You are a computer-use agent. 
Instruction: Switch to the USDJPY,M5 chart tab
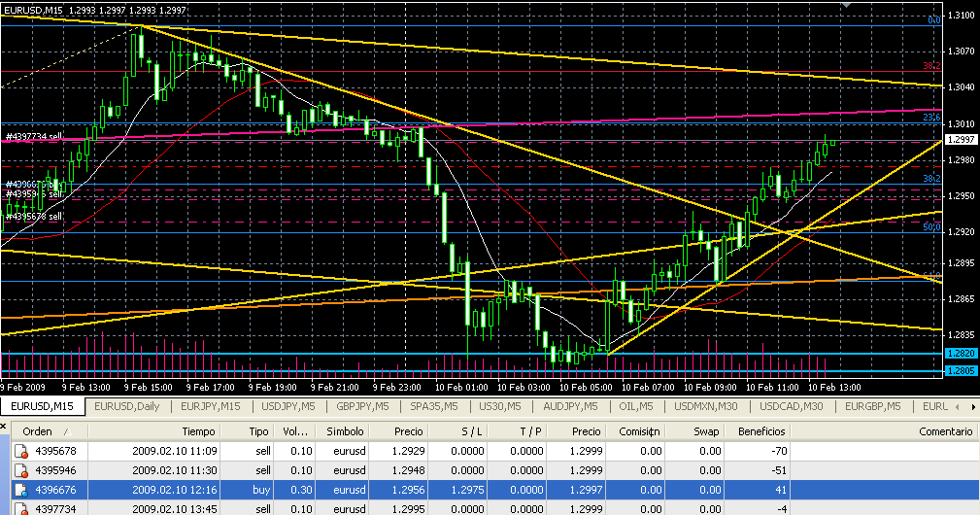coord(287,406)
